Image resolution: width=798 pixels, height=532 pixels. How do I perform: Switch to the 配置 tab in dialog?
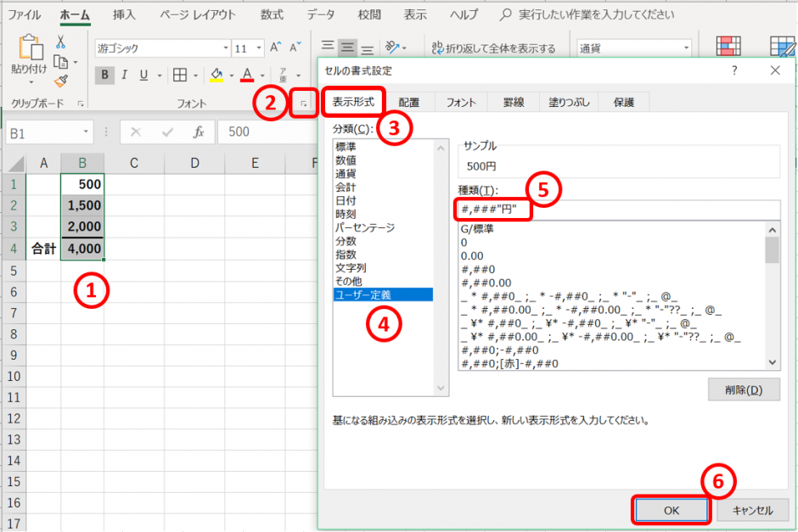coord(408,102)
